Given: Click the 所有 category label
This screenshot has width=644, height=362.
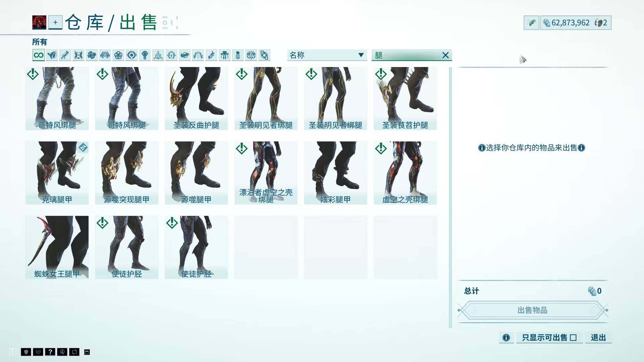Looking at the screenshot, I should pyautogui.click(x=40, y=42).
